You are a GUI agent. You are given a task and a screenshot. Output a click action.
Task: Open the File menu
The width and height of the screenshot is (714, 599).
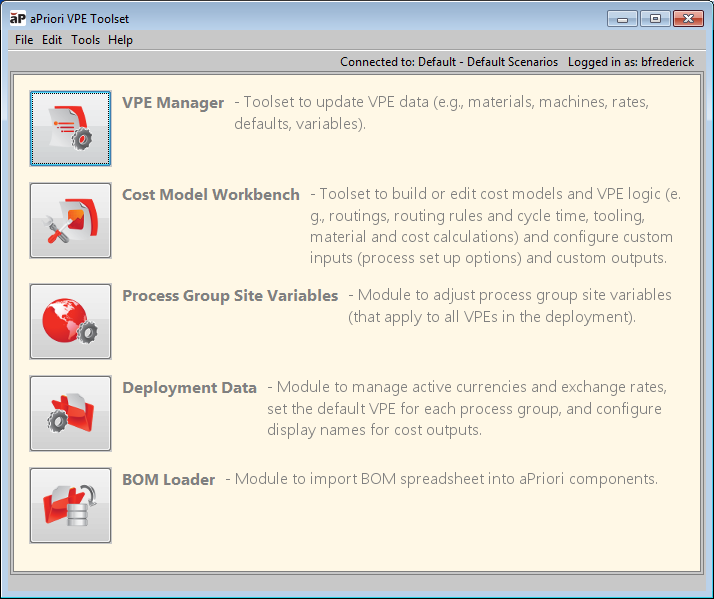point(24,40)
